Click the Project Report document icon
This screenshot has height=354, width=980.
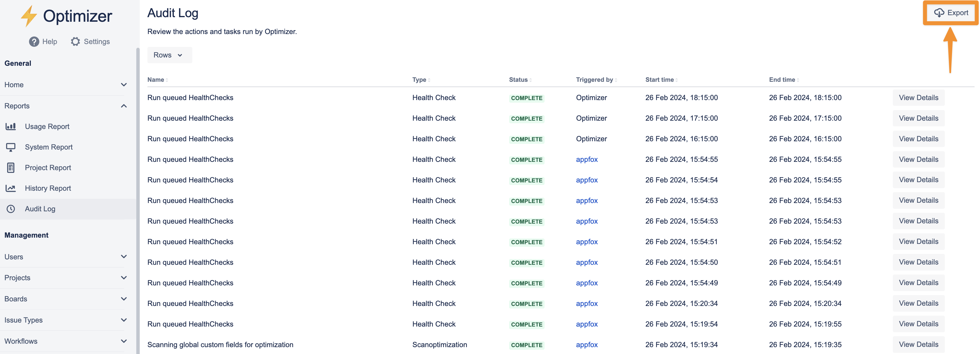[x=11, y=168]
